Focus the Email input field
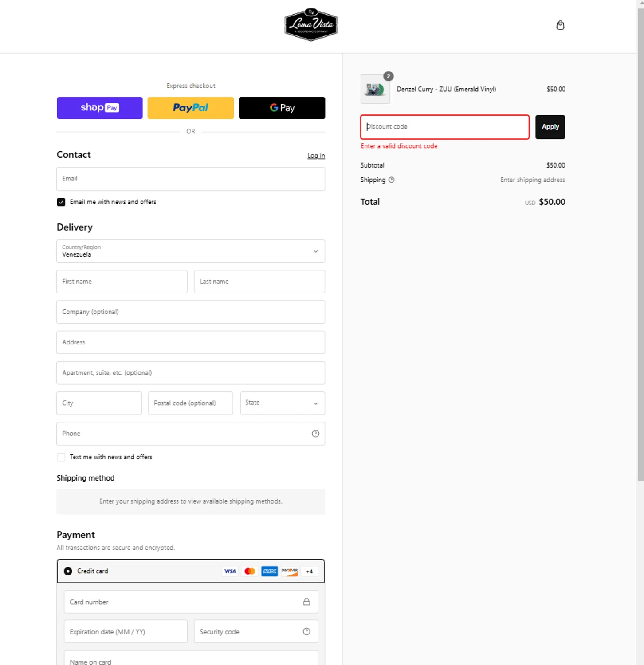This screenshot has width=644, height=665. [x=191, y=179]
